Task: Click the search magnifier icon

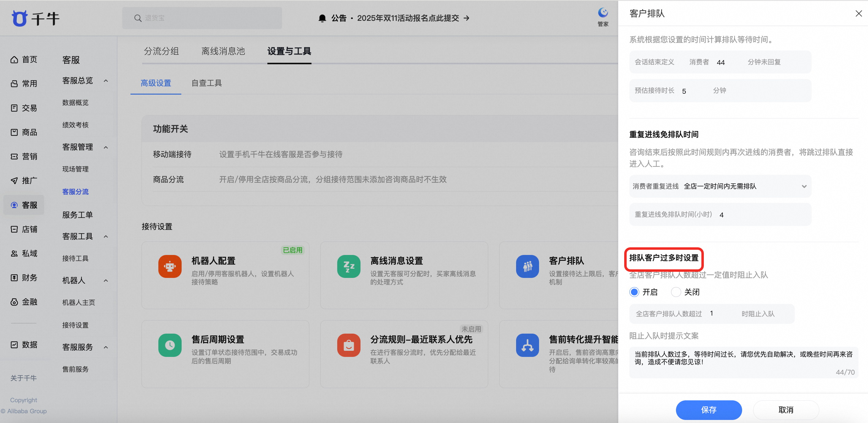Action: pos(138,18)
